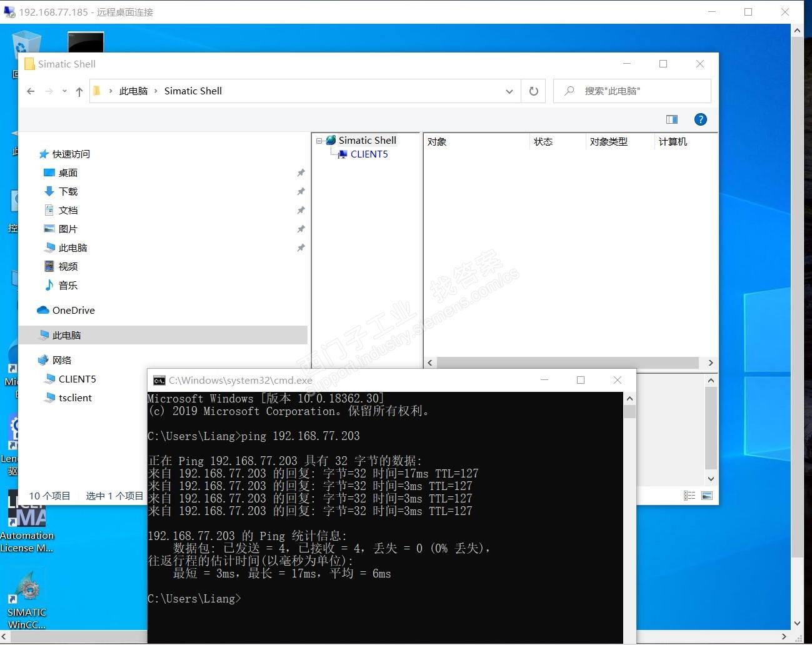The image size is (812, 645).
Task: Collapse the Simatic Shell tree node
Action: tap(319, 141)
